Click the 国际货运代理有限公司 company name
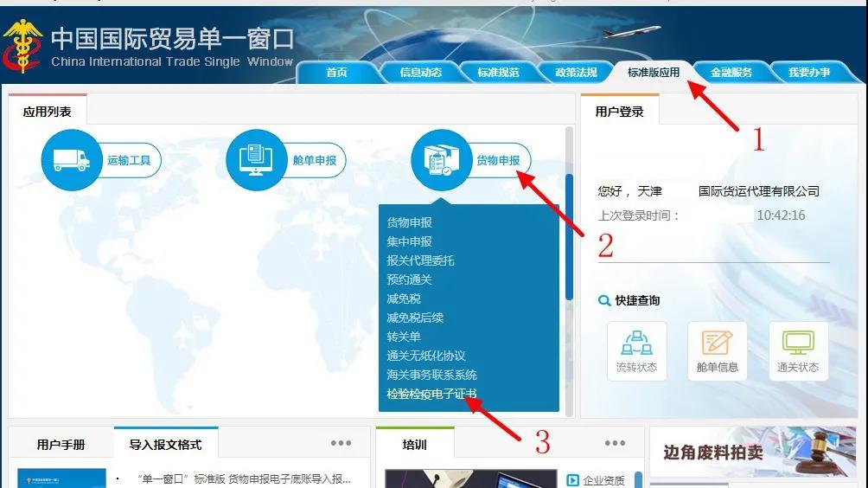Image resolution: width=868 pixels, height=488 pixels. click(x=758, y=191)
